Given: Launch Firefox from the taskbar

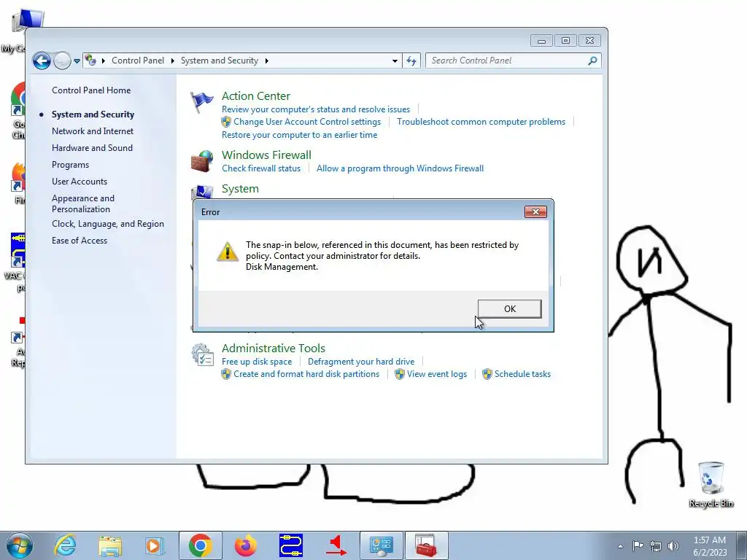Looking at the screenshot, I should pyautogui.click(x=246, y=545).
